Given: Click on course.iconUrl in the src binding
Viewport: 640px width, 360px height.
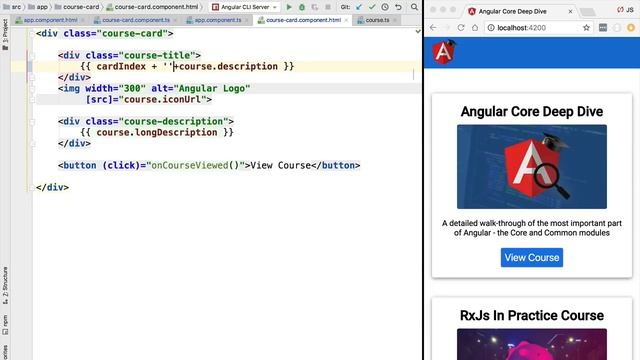Looking at the screenshot, I should click(x=162, y=99).
